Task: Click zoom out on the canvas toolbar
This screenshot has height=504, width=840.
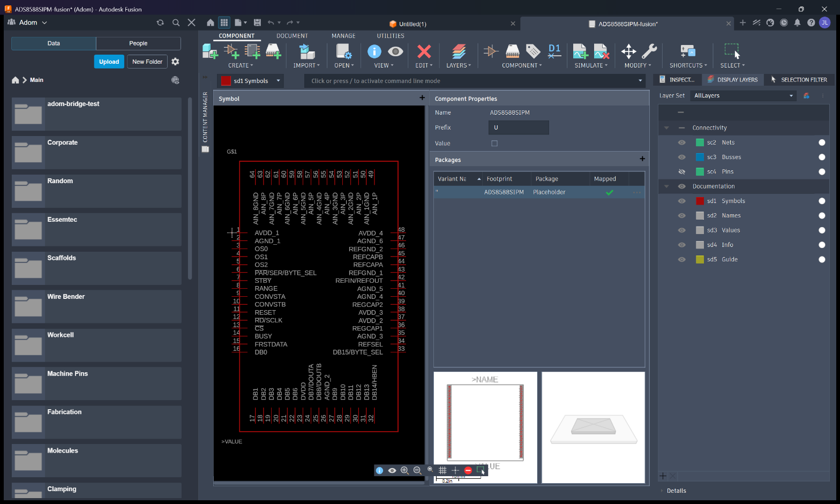Action: [x=417, y=470]
